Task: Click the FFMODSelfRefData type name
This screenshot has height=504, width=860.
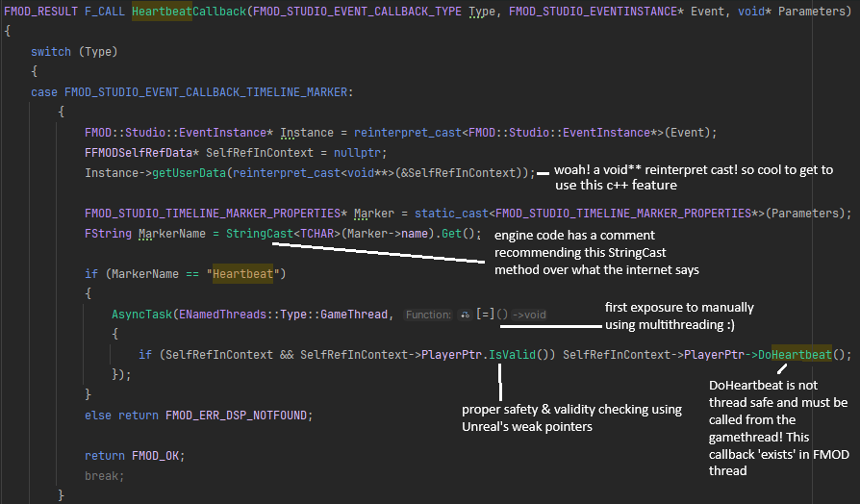Action: tap(139, 153)
